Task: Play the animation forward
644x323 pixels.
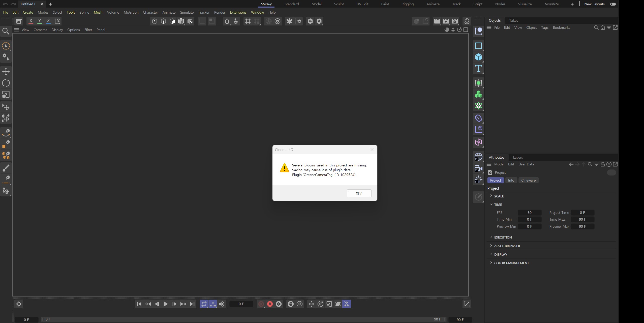Action: pos(166,304)
